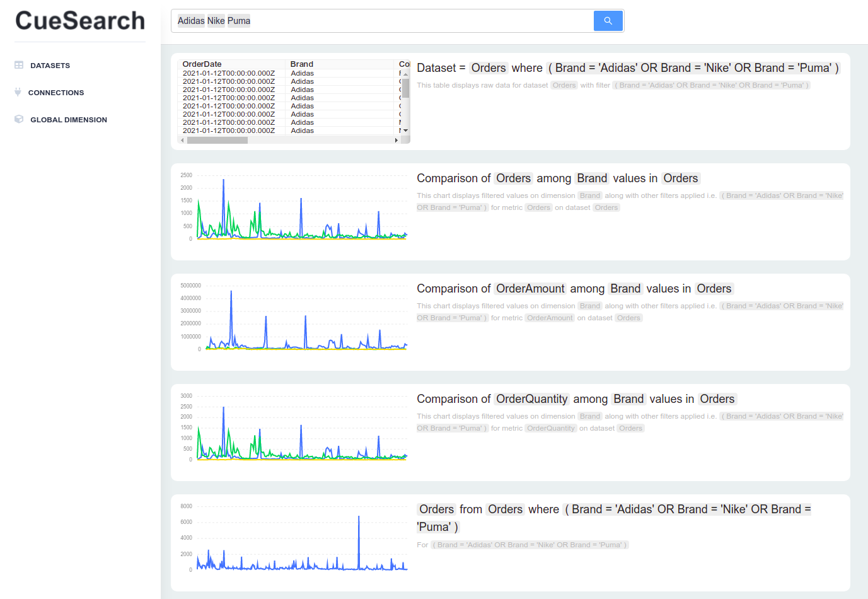Click the Puma token in search box

[239, 21]
